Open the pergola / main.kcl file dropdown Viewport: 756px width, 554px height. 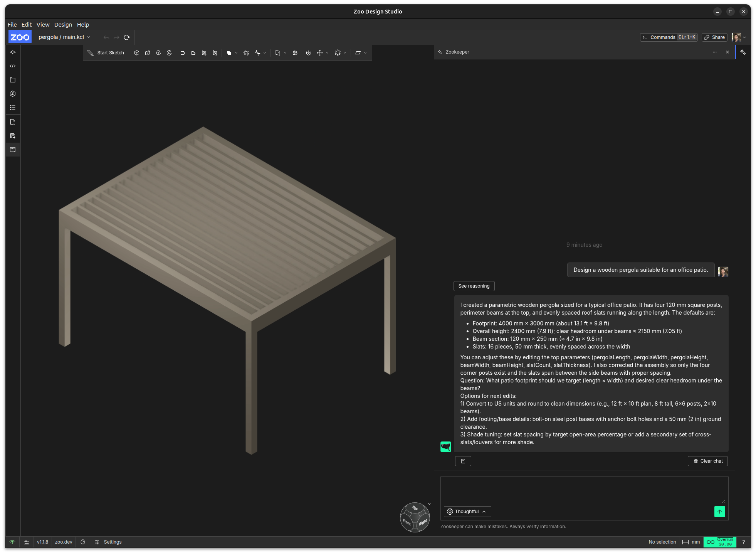(64, 37)
